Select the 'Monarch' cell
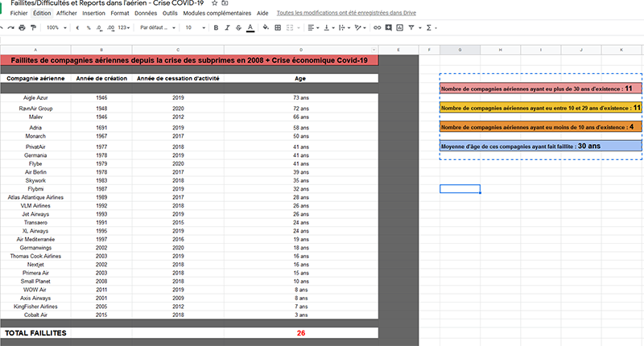 coord(35,136)
